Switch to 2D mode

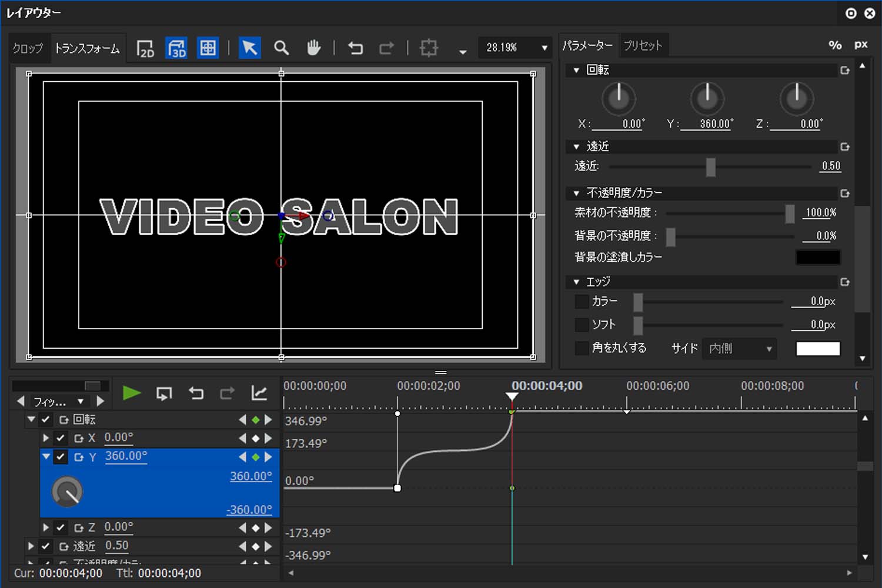coord(145,48)
